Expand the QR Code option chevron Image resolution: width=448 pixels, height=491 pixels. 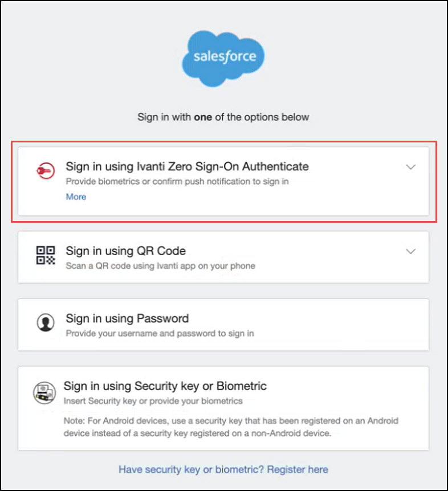[x=411, y=251]
